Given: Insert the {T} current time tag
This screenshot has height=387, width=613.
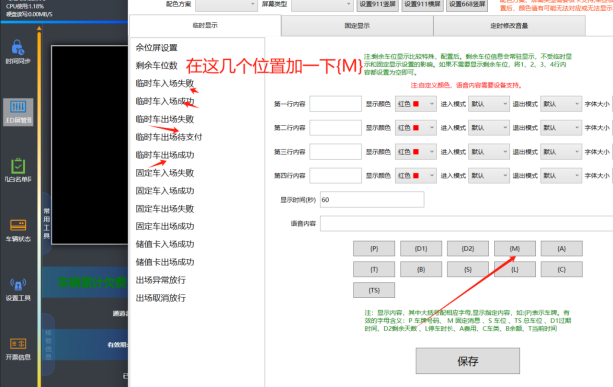Looking at the screenshot, I should (374, 269).
